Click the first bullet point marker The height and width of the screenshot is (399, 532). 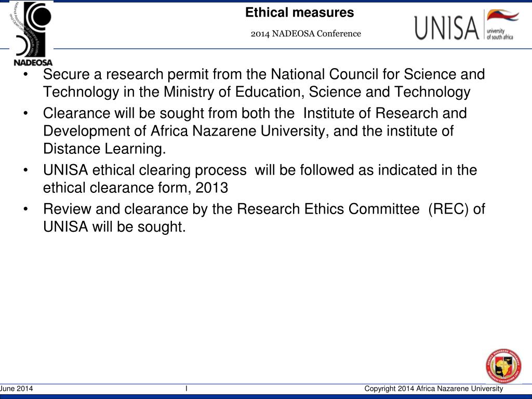click(x=26, y=75)
